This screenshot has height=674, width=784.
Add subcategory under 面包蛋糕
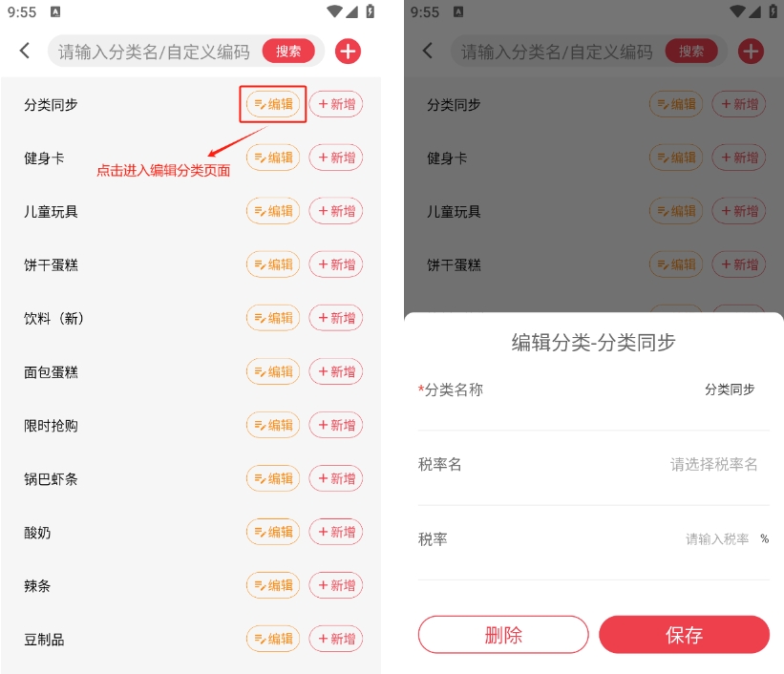click(336, 371)
